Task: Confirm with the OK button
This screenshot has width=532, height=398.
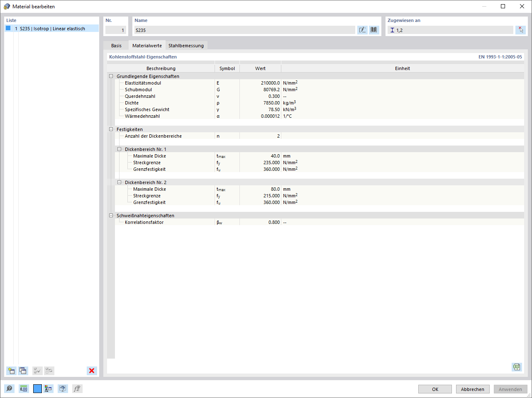Action: point(435,389)
